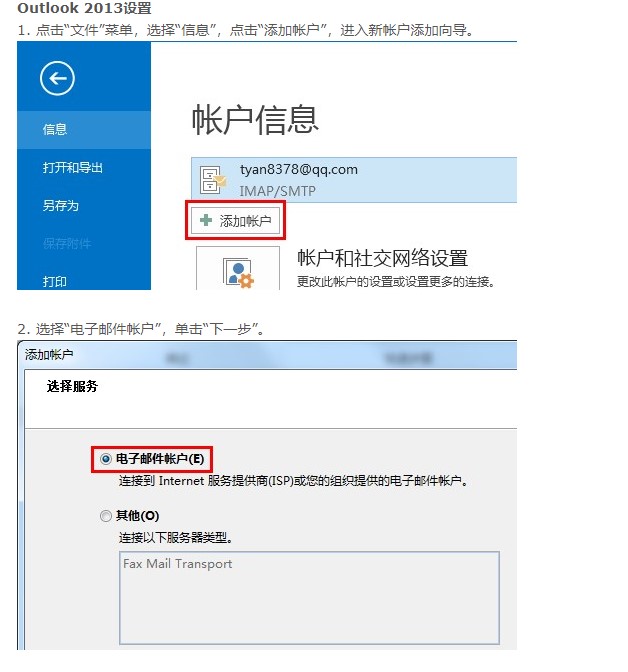Viewport: 628px width, 672px height.
Task: Click the 选择服务 heading in dialog
Action: pos(72,386)
